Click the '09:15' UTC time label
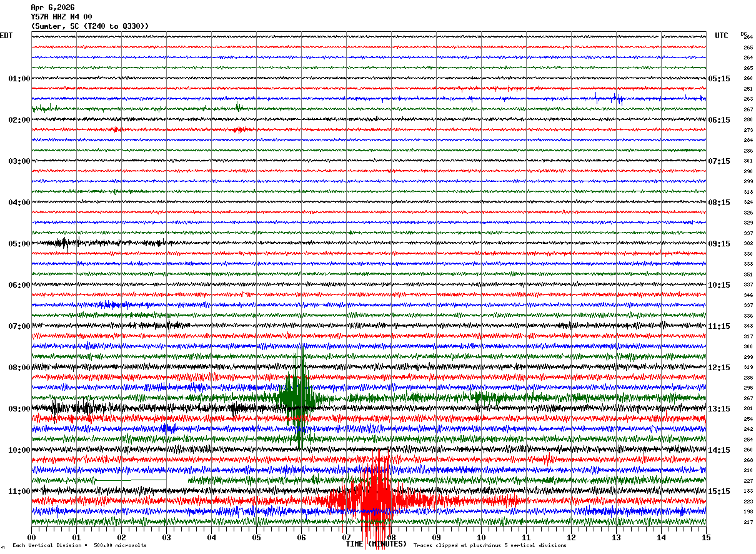 click(719, 244)
